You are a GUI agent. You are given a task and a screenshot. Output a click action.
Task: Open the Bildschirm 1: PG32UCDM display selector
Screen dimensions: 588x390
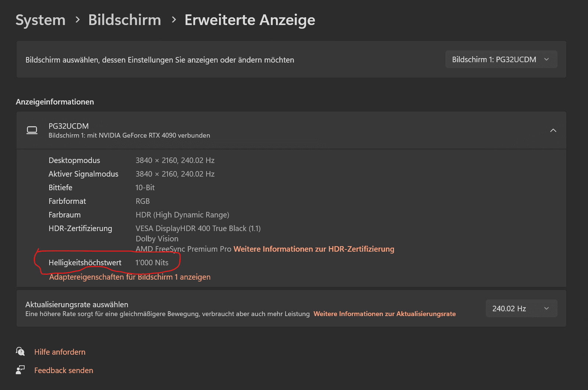[x=501, y=60]
